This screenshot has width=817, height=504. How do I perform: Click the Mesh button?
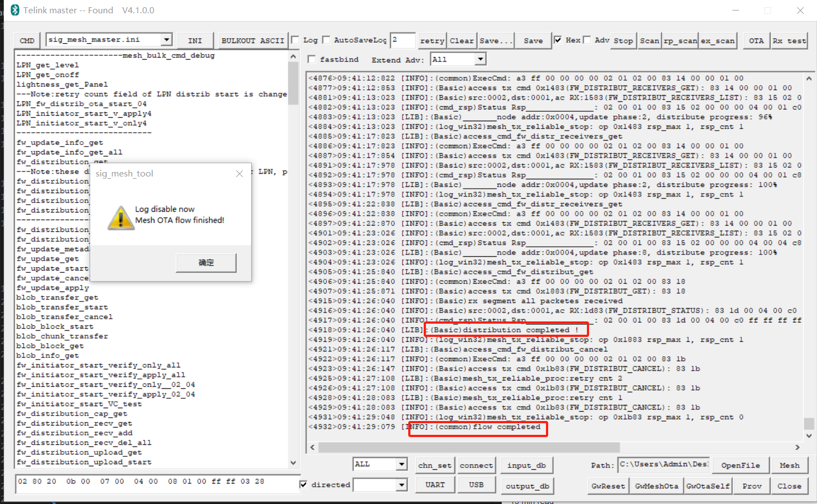pos(789,465)
